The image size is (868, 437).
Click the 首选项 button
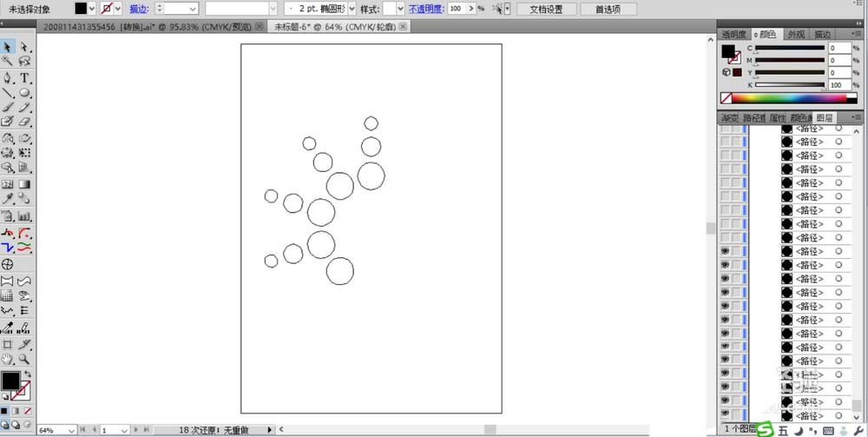608,10
